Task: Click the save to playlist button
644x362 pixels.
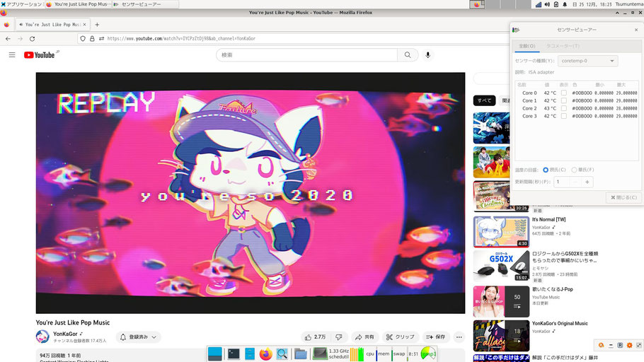Action: click(436, 337)
